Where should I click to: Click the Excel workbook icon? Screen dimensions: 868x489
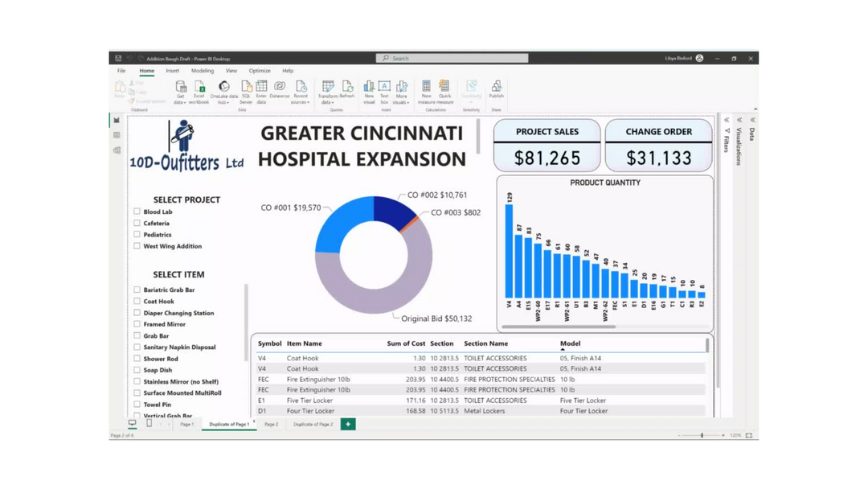[x=199, y=88]
